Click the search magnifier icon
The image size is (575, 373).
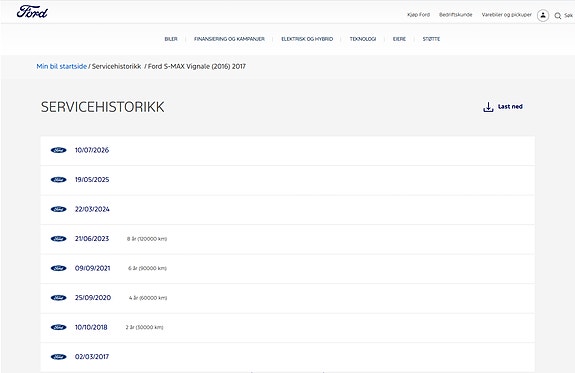click(558, 16)
